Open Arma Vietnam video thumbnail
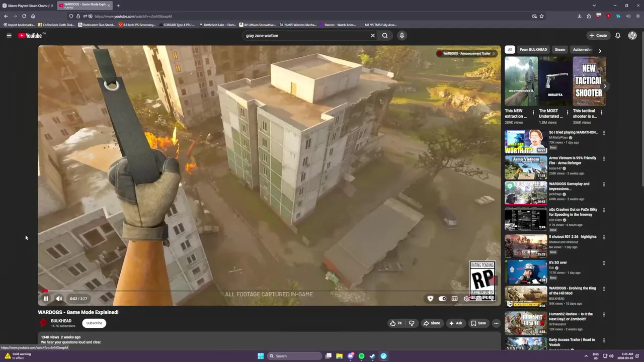Viewport: 644px width, 362px height. point(526,167)
